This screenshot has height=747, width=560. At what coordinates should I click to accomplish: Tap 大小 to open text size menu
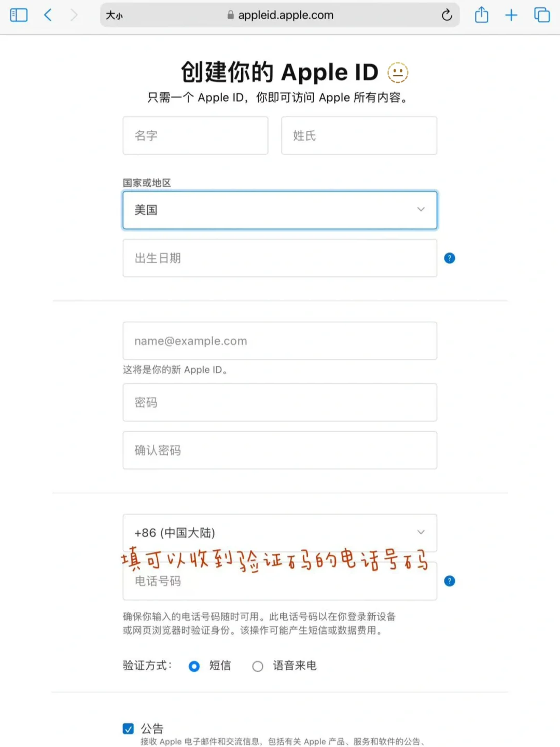point(114,15)
